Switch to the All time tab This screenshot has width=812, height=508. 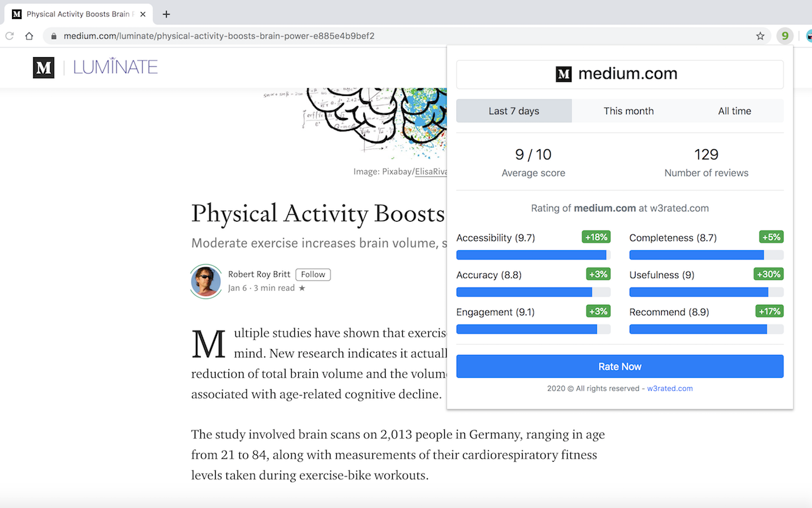734,110
